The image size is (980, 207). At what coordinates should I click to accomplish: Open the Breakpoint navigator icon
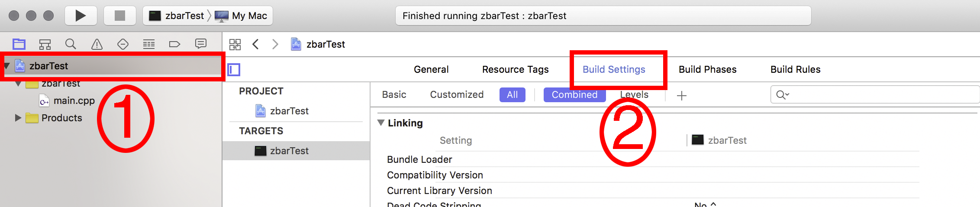click(x=174, y=44)
